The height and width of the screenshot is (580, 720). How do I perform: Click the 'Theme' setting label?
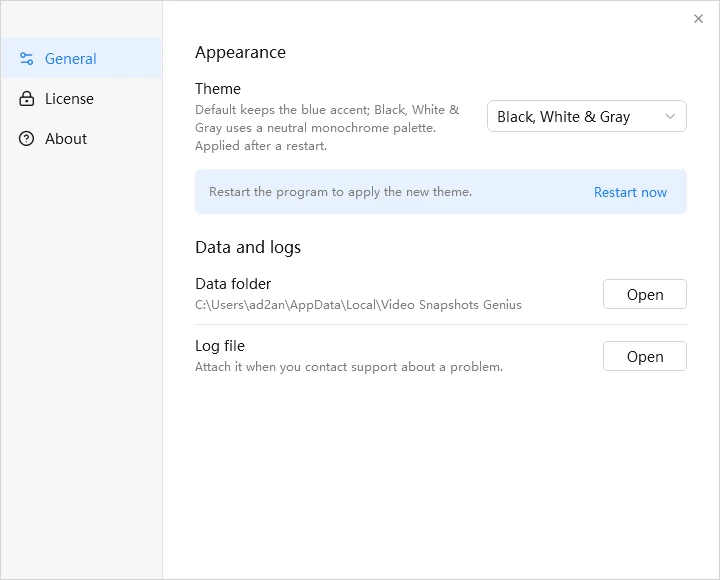click(218, 89)
